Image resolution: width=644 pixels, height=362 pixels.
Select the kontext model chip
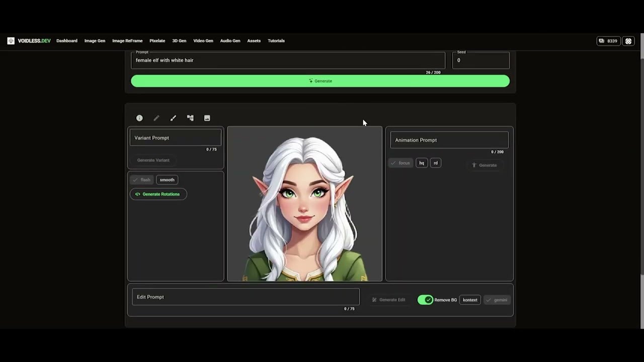(x=470, y=300)
